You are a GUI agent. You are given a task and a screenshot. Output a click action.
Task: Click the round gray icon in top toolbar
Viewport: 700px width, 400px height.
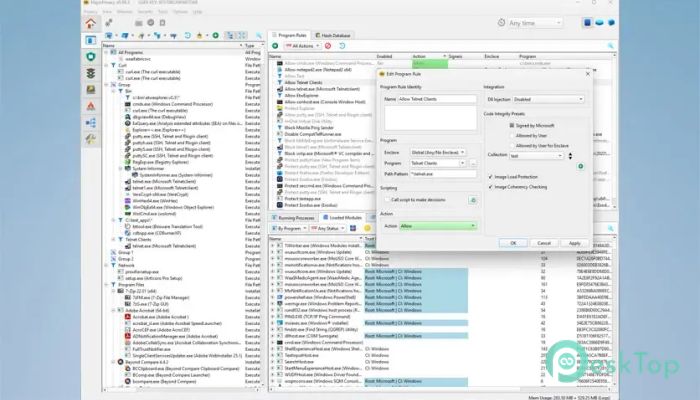pyautogui.click(x=151, y=22)
